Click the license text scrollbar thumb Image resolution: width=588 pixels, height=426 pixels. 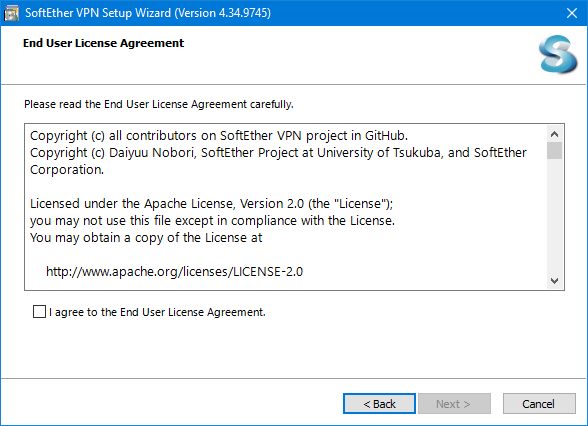(554, 151)
